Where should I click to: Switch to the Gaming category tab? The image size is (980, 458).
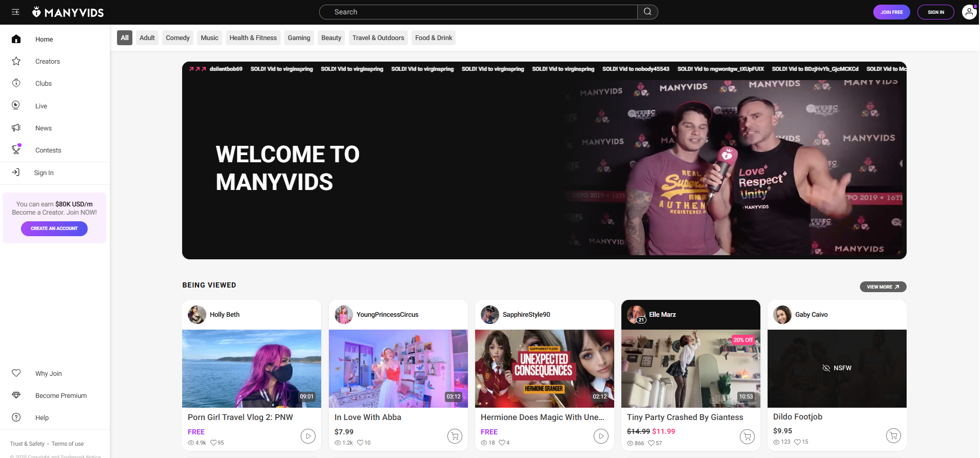coord(299,37)
